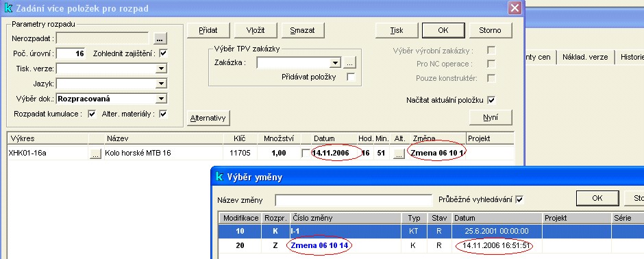Click the Vložit button
The width and height of the screenshot is (644, 259).
[x=256, y=30]
